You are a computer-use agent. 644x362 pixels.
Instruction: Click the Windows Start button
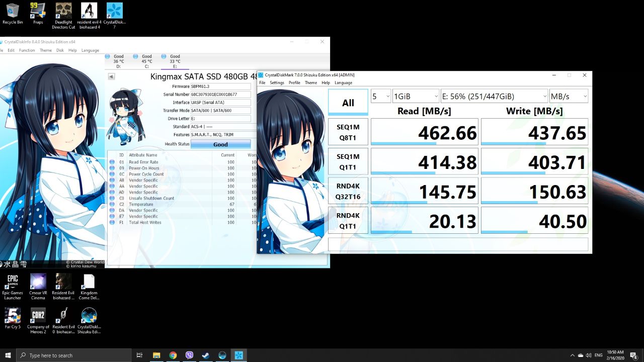pos(8,355)
